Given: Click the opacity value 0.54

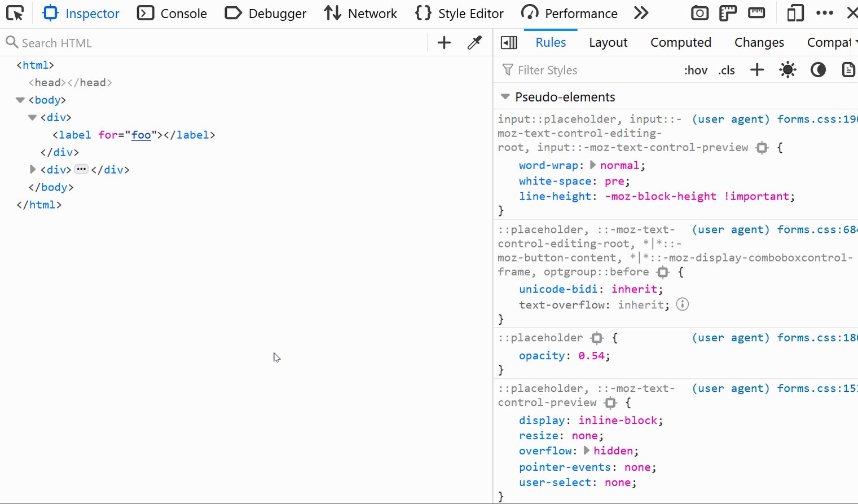Looking at the screenshot, I should pyautogui.click(x=591, y=356).
